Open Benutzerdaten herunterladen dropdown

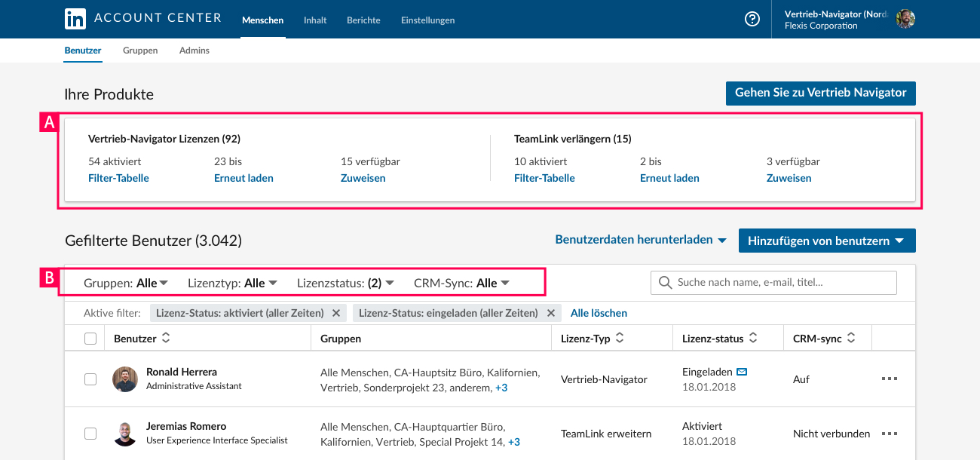pos(641,240)
